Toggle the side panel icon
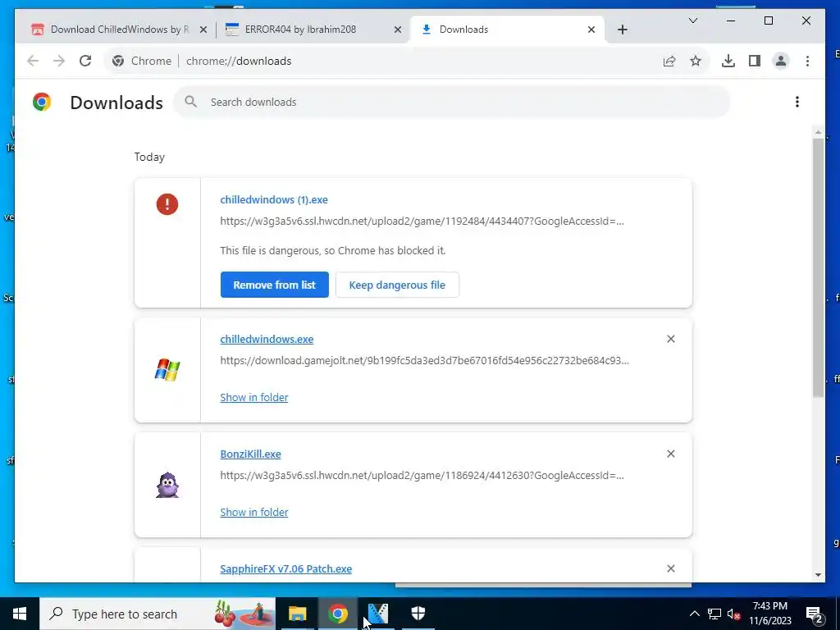840x630 pixels. point(755,61)
